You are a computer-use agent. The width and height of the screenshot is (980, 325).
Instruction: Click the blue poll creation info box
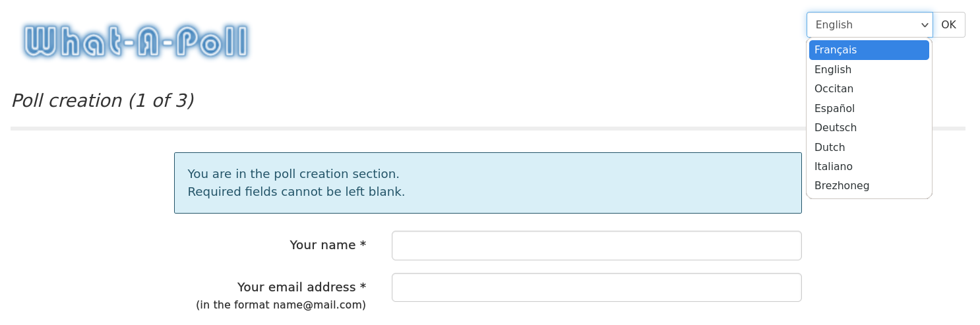point(488,183)
